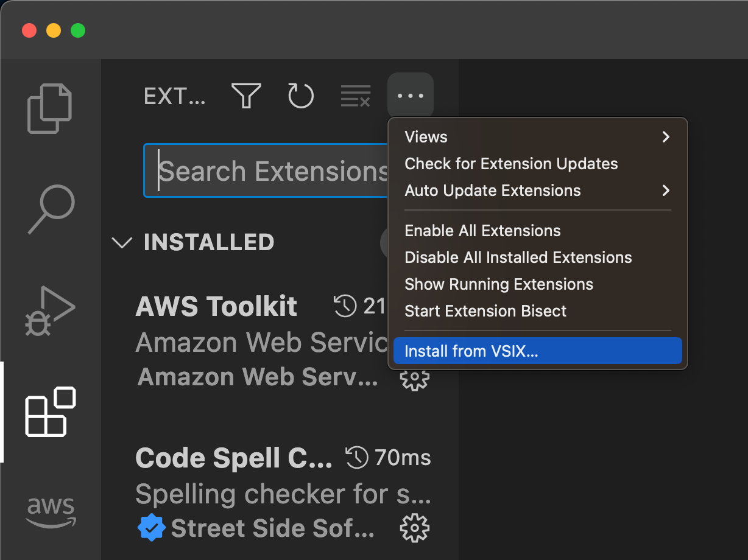748x560 pixels.
Task: Clear extensions search results icon
Action: point(355,96)
